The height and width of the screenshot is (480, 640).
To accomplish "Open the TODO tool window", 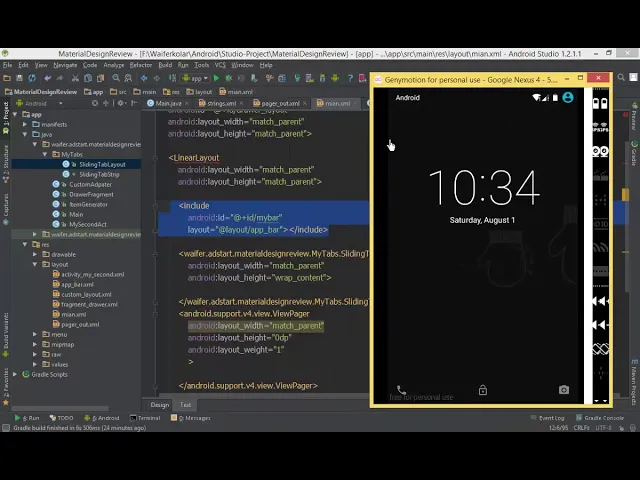I will (61, 418).
